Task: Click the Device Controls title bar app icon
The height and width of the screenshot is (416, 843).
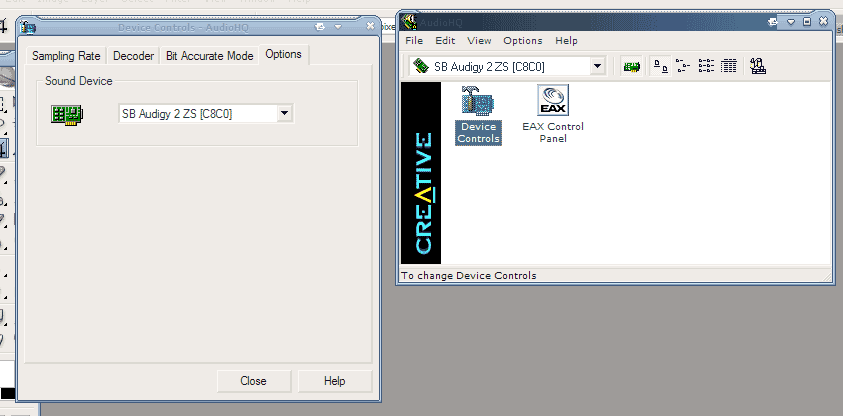Action: point(27,27)
